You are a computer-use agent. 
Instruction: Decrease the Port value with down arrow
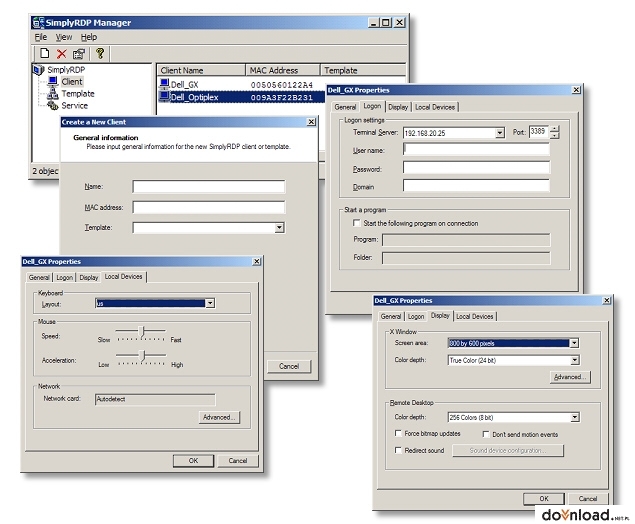click(x=554, y=136)
